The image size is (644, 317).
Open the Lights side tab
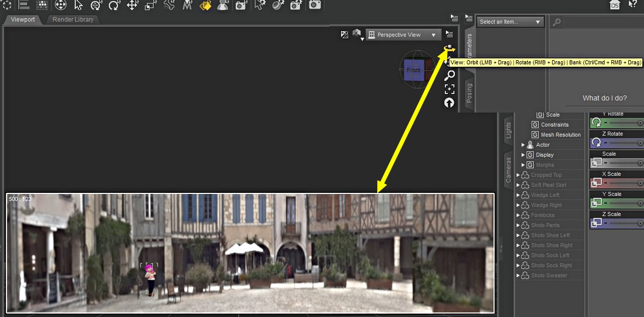tap(509, 131)
